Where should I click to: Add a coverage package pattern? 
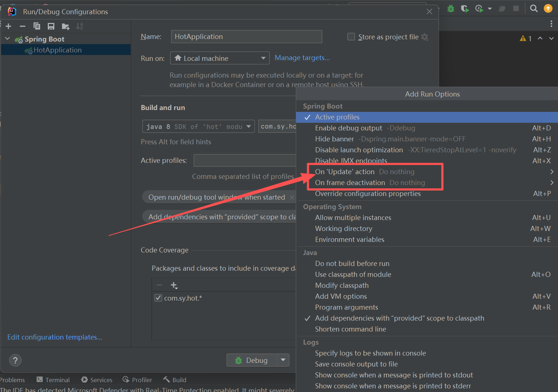(x=174, y=285)
